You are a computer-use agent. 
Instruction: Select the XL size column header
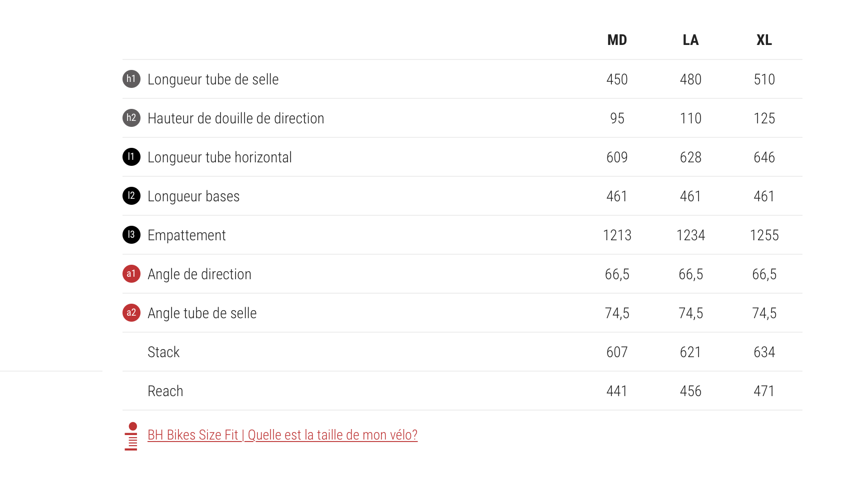[x=764, y=40]
